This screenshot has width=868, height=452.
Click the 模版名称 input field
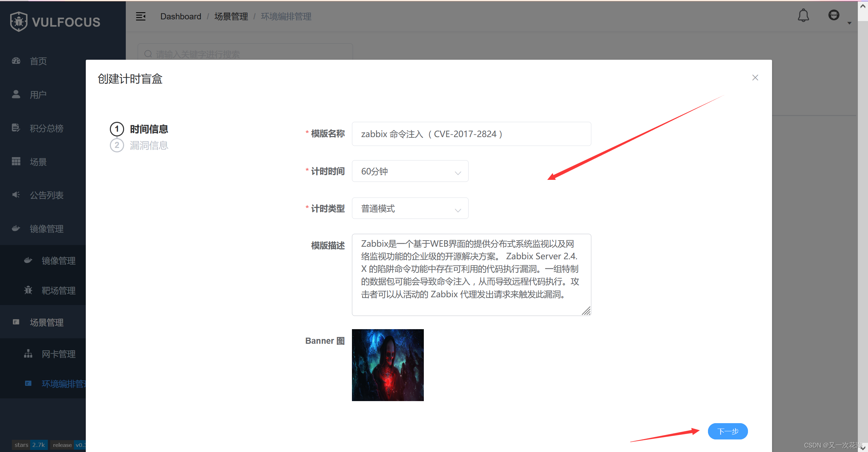point(471,134)
